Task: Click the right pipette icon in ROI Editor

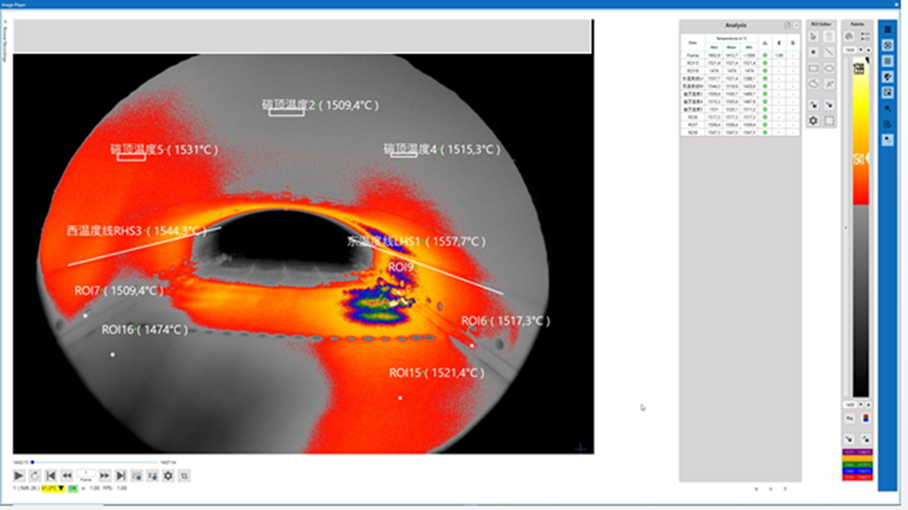Action: click(829, 105)
